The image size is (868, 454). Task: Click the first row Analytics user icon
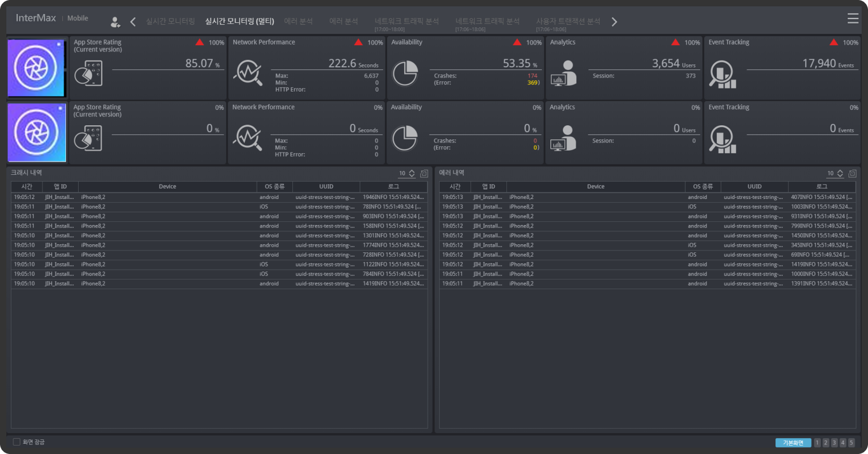point(564,73)
